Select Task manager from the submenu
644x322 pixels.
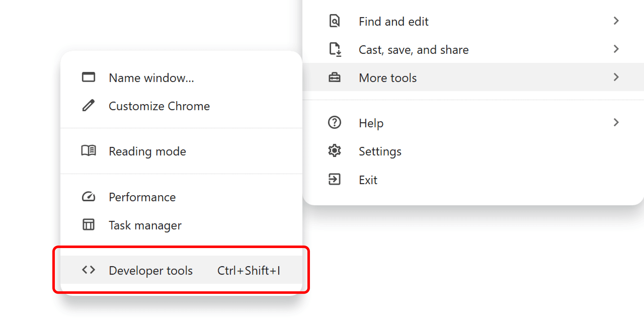click(145, 225)
